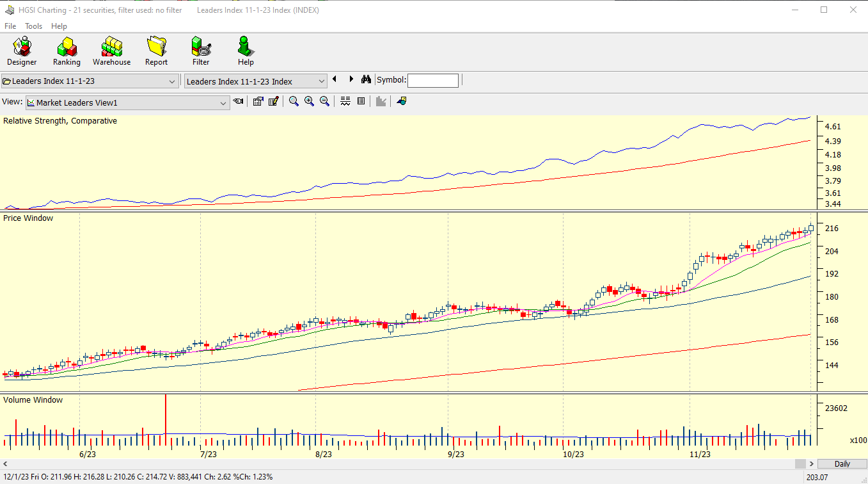Click the horizontal scrollbar thumb
Image resolution: width=868 pixels, height=484 pixels.
(x=800, y=464)
